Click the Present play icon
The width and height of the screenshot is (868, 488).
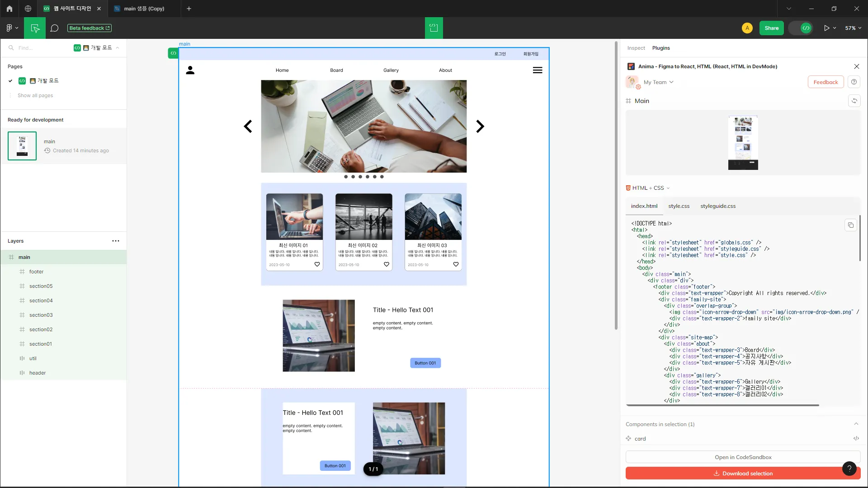(x=826, y=28)
